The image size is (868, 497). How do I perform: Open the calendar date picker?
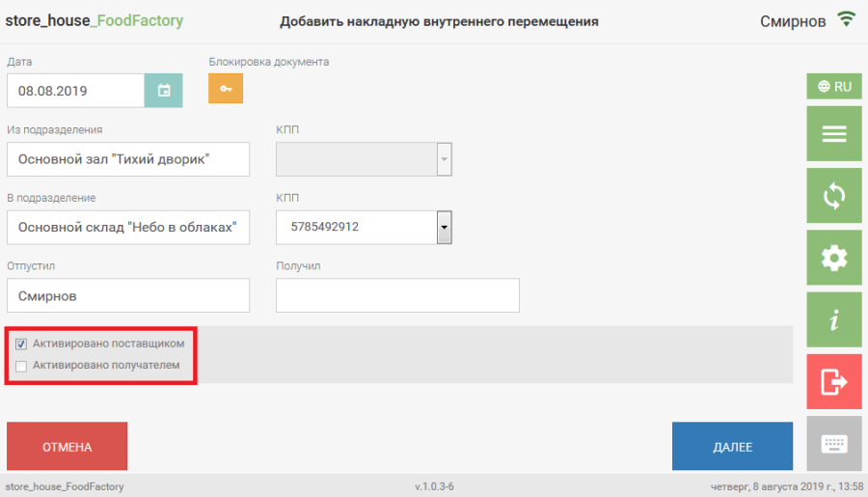tap(164, 91)
